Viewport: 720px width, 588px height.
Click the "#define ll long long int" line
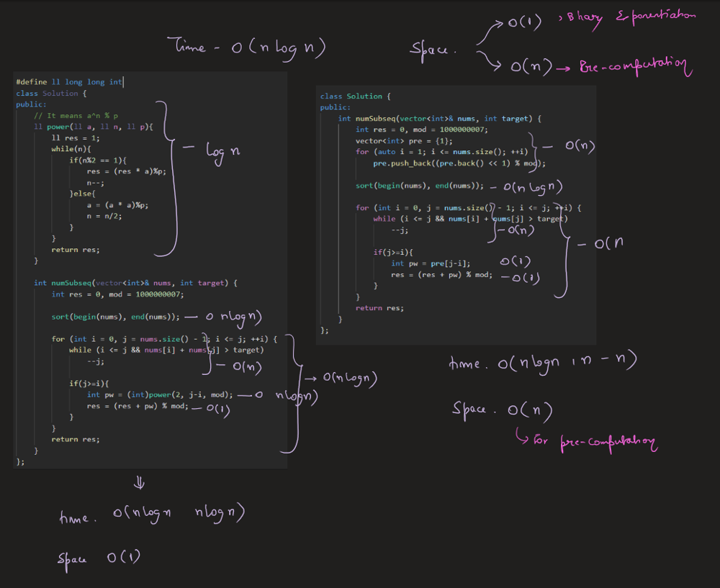point(70,82)
